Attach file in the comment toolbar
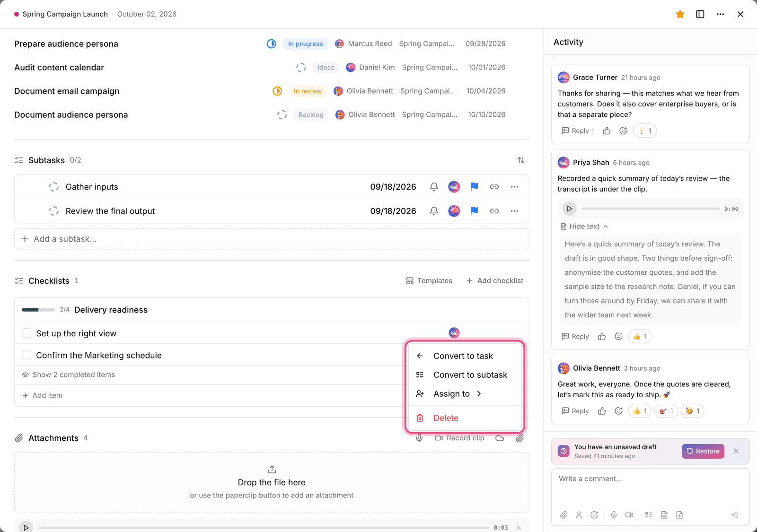 (563, 515)
